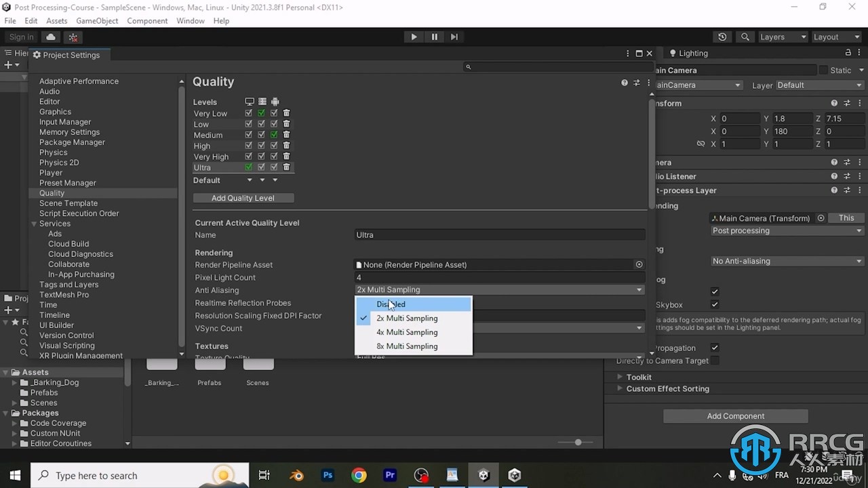Switch to the Lighting tab
Image resolution: width=868 pixels, height=488 pixels.
click(688, 53)
